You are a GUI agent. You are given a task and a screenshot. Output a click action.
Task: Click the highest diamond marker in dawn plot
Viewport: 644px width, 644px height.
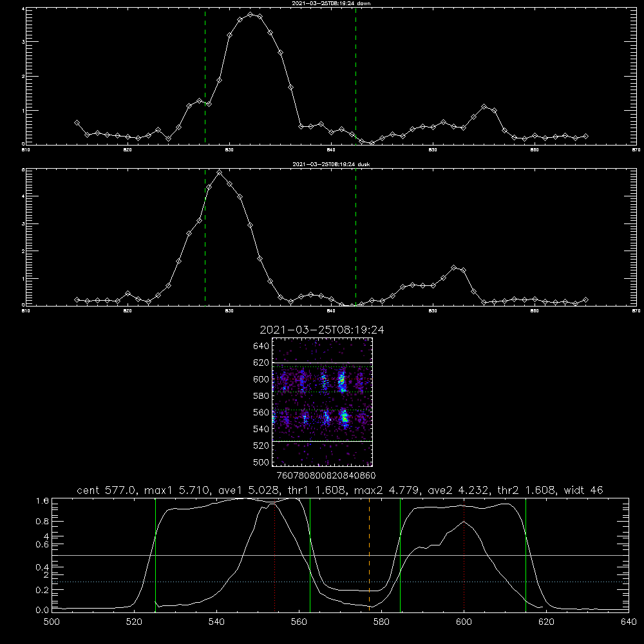point(250,14)
